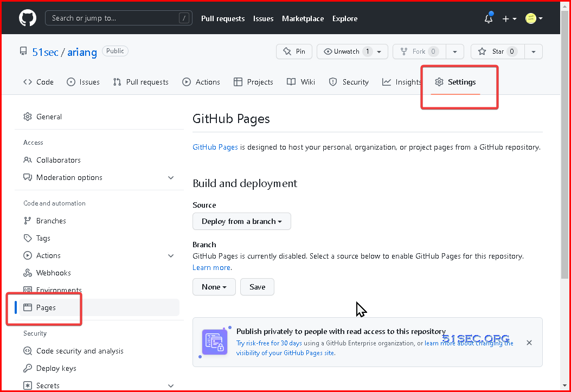The height and width of the screenshot is (392, 571).
Task: Open General settings in sidebar
Action: [99, 117]
